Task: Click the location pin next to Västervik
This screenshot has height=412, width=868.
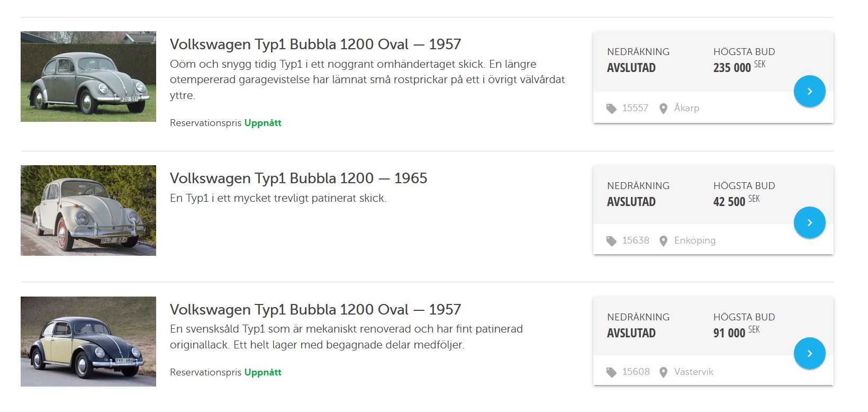Action: click(663, 372)
